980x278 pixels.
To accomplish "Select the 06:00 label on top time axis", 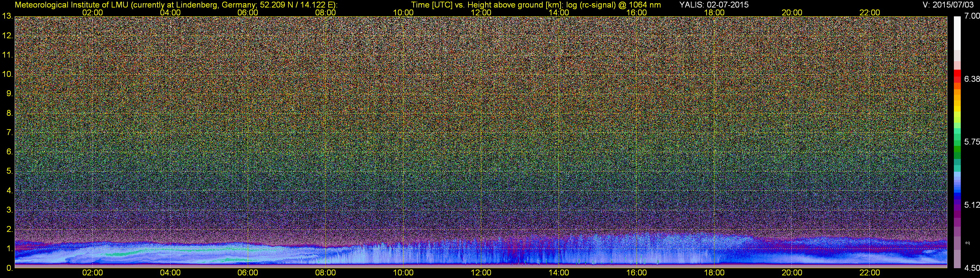I will [x=248, y=12].
